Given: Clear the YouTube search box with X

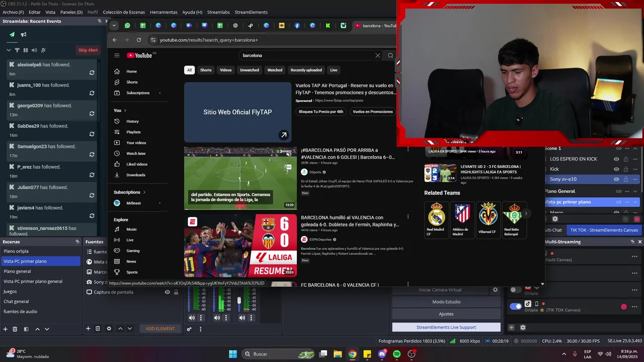Looking at the screenshot, I should (x=378, y=55).
